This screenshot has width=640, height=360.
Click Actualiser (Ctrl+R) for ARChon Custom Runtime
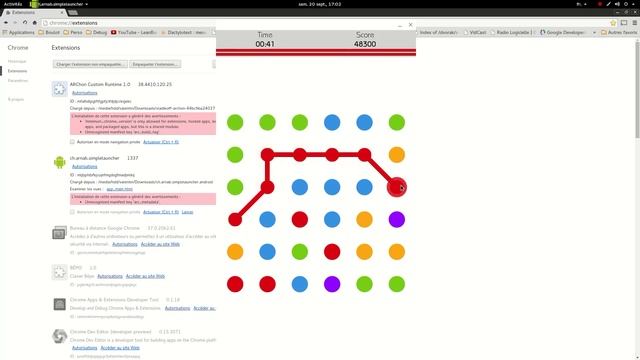pyautogui.click(x=161, y=142)
